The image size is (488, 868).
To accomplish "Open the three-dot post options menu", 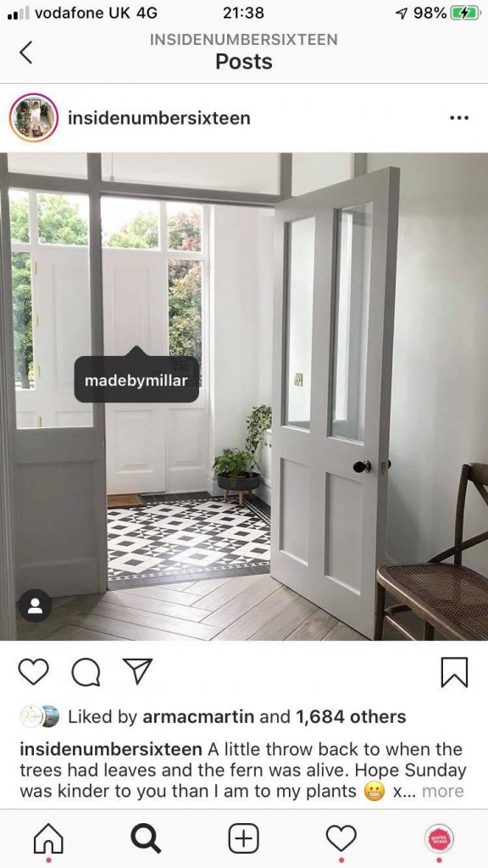I will pyautogui.click(x=459, y=118).
